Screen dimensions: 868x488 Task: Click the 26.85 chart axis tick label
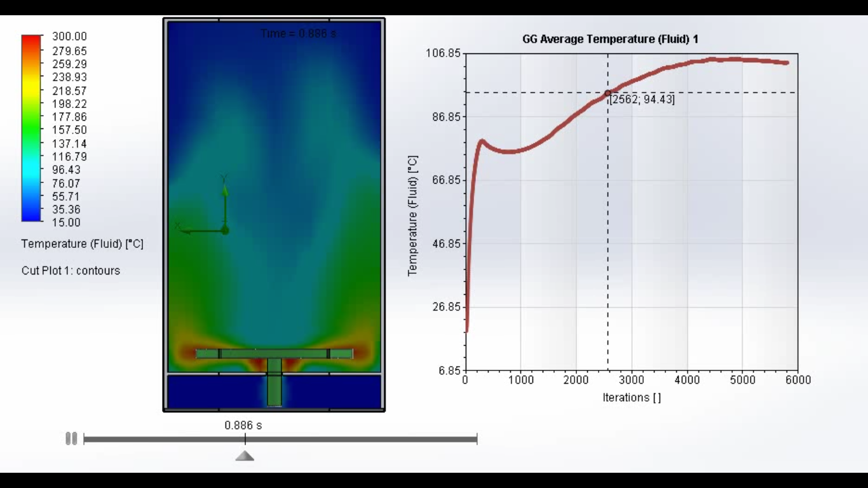pos(445,308)
